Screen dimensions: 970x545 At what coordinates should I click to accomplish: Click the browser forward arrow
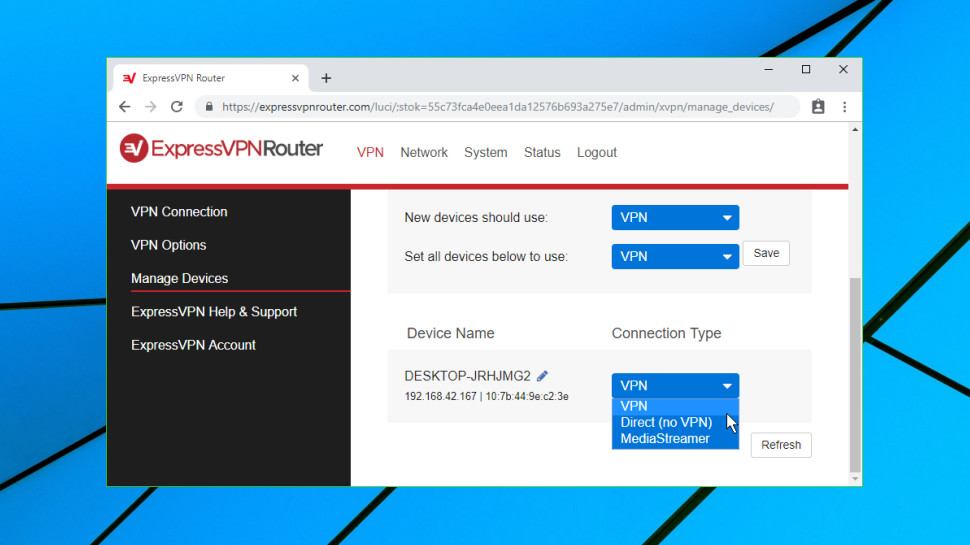(150, 107)
